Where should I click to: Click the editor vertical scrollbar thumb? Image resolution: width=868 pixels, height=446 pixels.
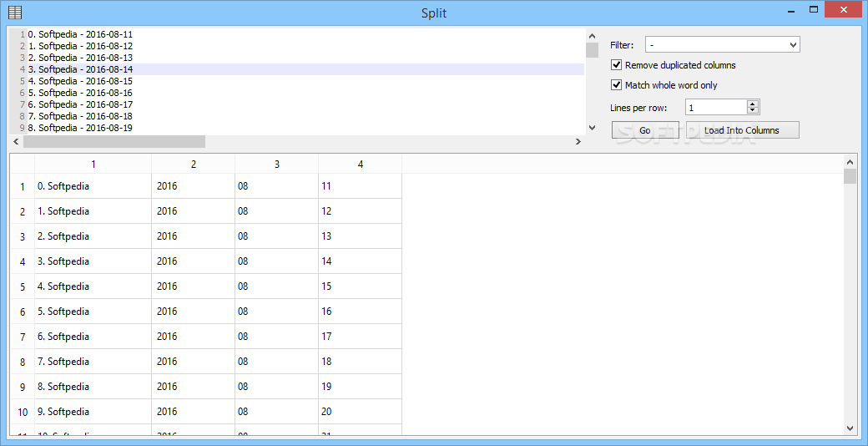click(593, 50)
